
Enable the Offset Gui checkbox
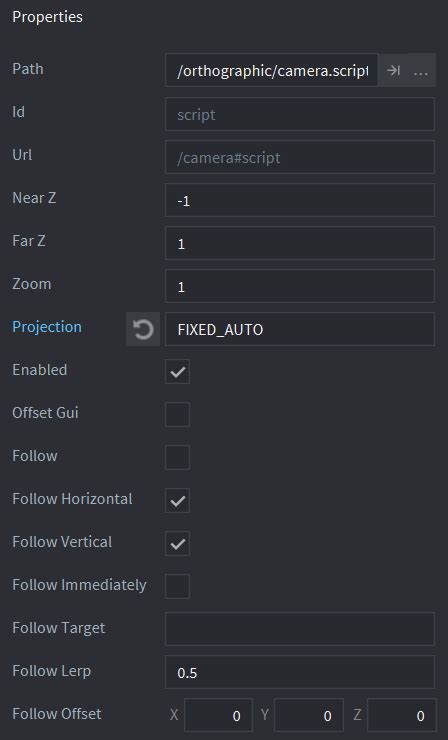178,414
